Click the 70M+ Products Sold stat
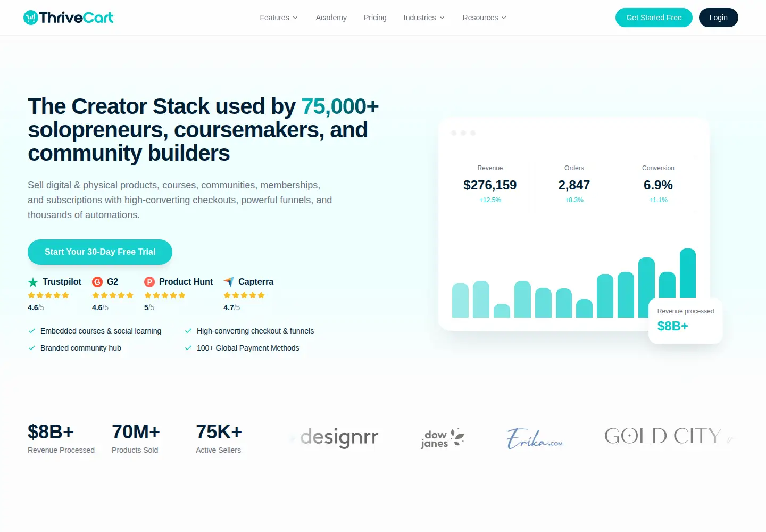 [x=136, y=438]
